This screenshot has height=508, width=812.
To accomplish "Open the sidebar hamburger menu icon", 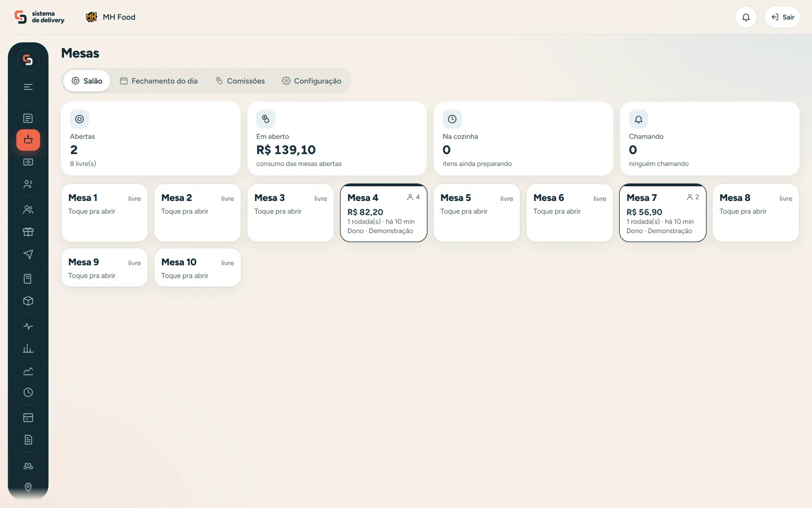I will (x=28, y=87).
